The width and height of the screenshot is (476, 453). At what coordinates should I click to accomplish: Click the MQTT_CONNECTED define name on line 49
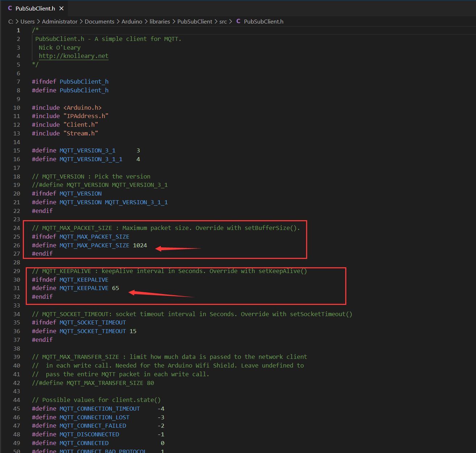84,443
